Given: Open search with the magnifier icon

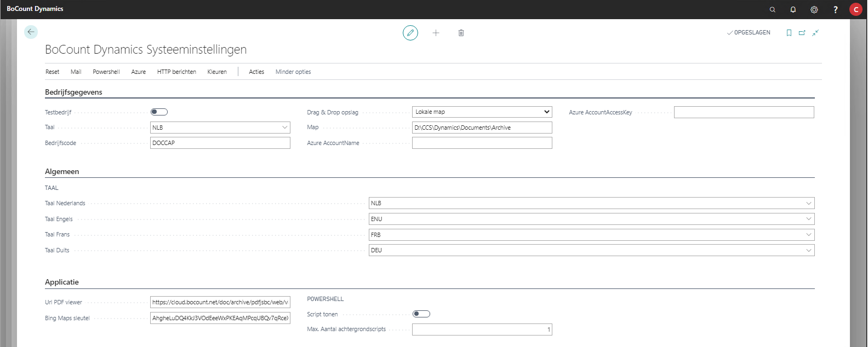Looking at the screenshot, I should coord(772,9).
